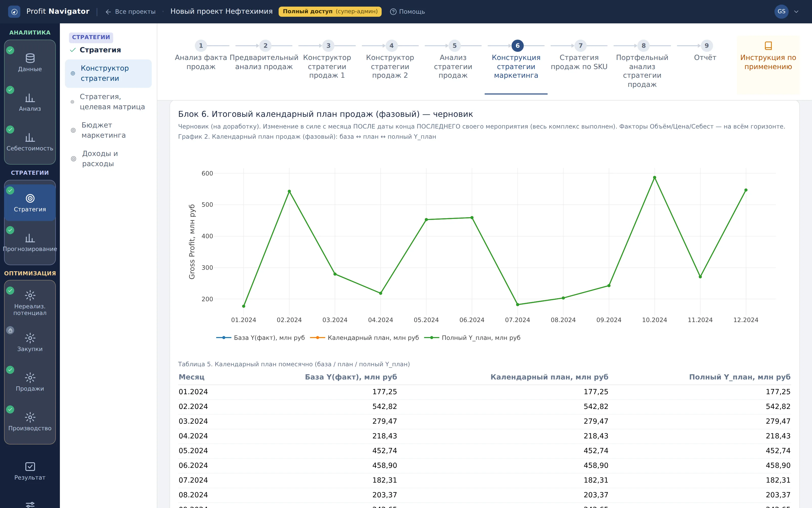Open the locked Закупки section

[x=30, y=343]
